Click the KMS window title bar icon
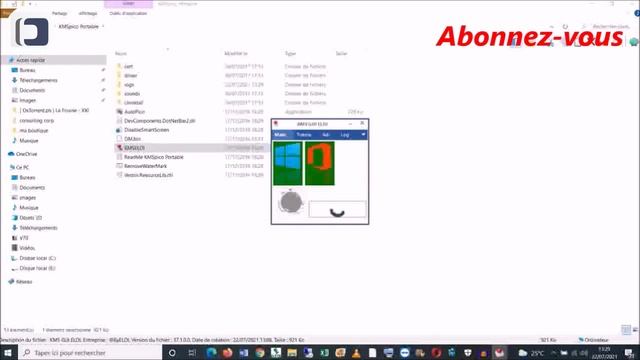This screenshot has width=640, height=360. [276, 123]
